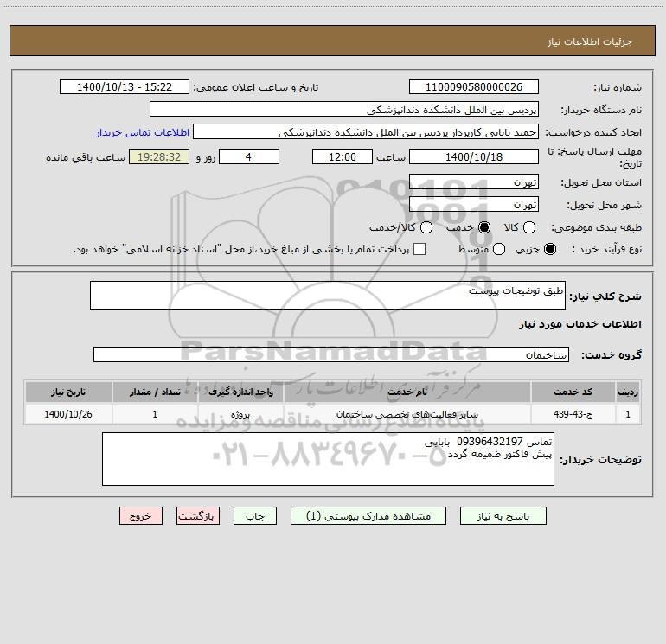Click the deadline time field 12:00

(x=343, y=156)
